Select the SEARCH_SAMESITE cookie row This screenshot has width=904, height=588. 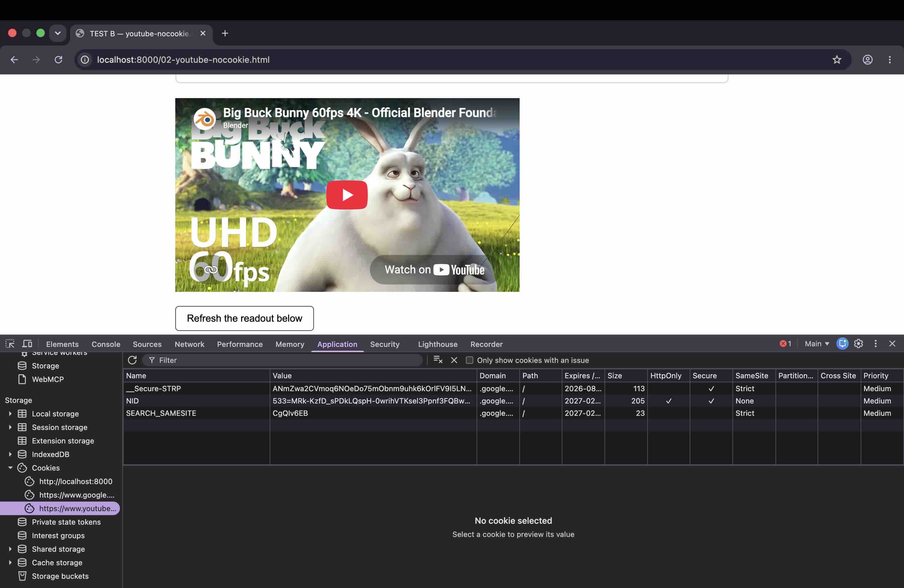point(513,413)
